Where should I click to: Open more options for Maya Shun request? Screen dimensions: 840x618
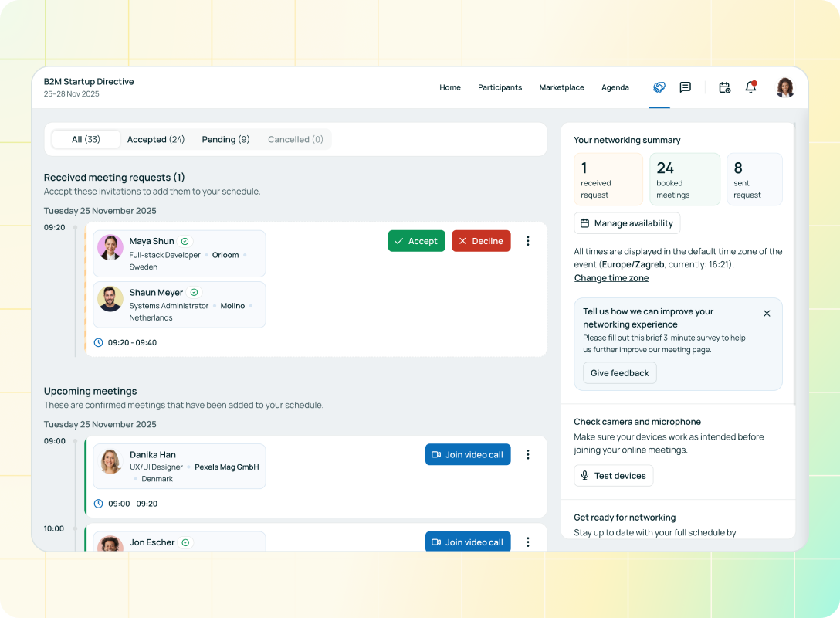528,241
